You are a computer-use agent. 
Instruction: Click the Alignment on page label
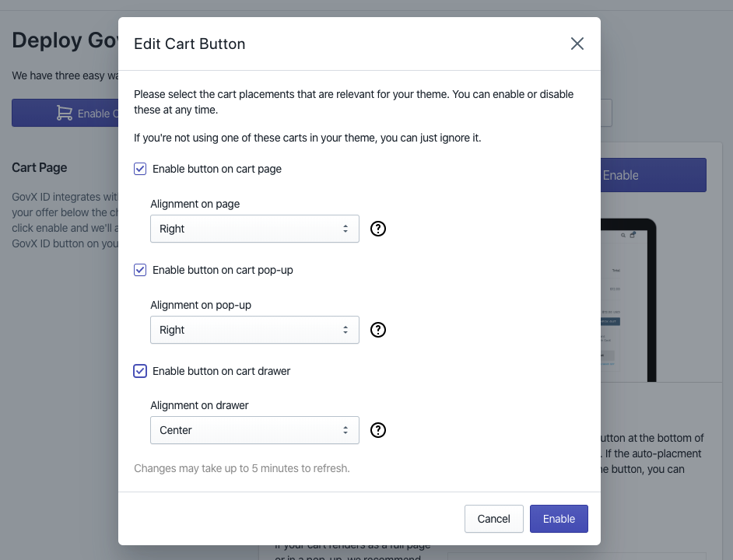coord(195,204)
